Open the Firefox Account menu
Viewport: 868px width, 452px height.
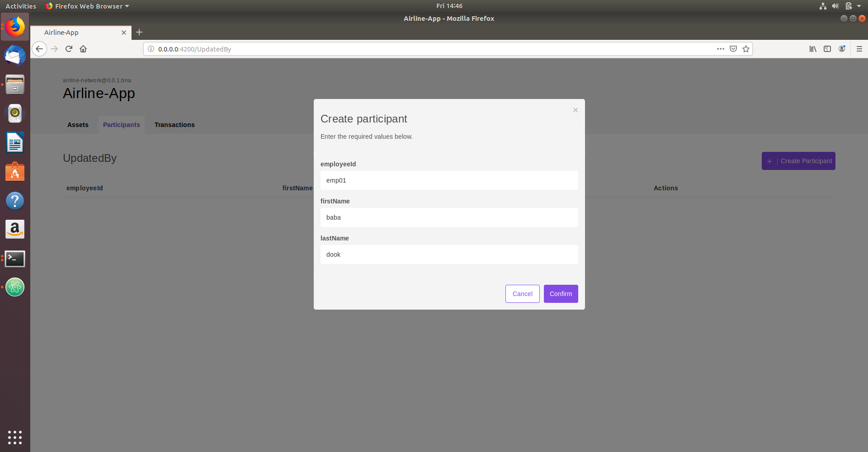(842, 49)
